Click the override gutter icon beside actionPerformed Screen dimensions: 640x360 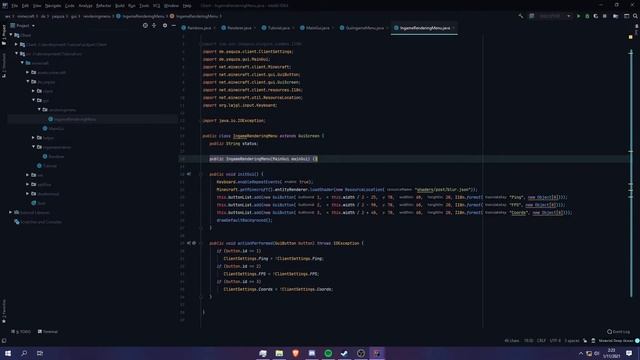point(189,243)
